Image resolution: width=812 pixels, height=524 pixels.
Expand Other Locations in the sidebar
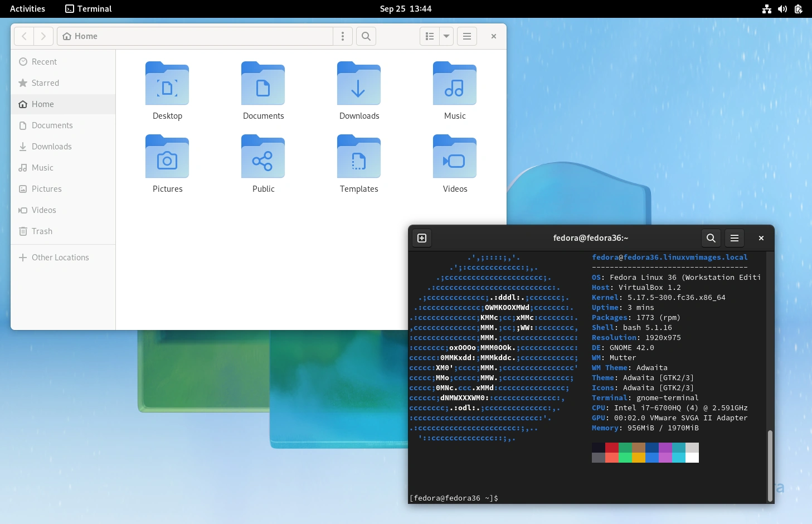click(60, 257)
